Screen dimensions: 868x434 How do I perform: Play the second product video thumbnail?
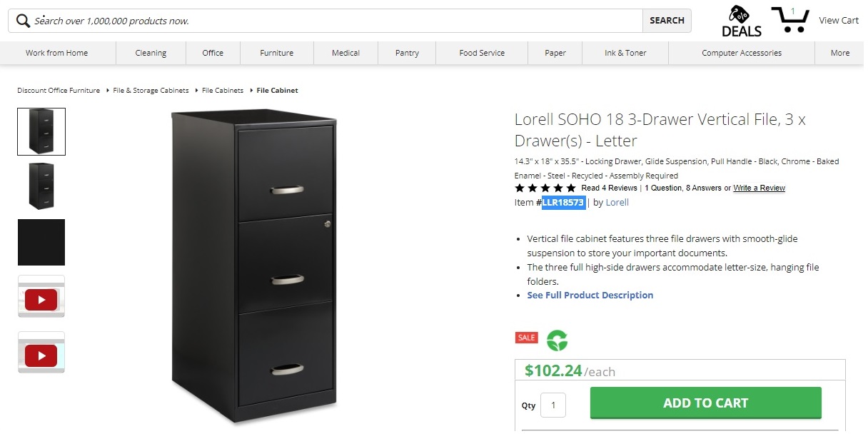41,355
